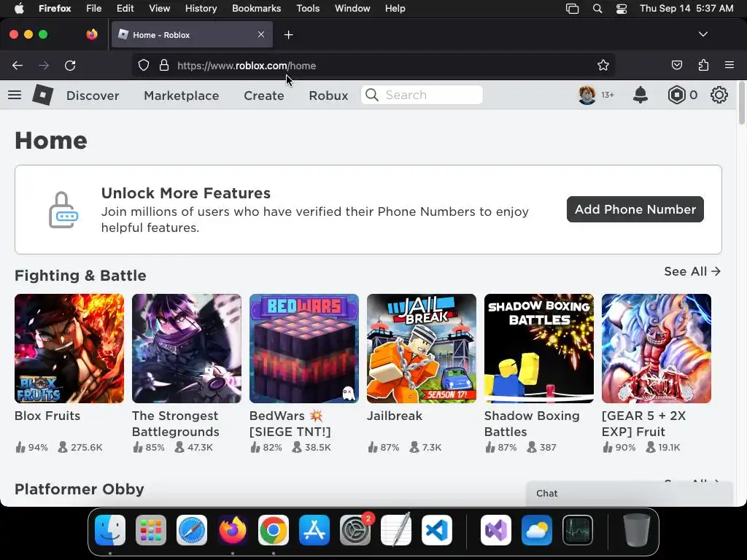See All Fighting & Battle games
The image size is (747, 560).
(x=692, y=271)
